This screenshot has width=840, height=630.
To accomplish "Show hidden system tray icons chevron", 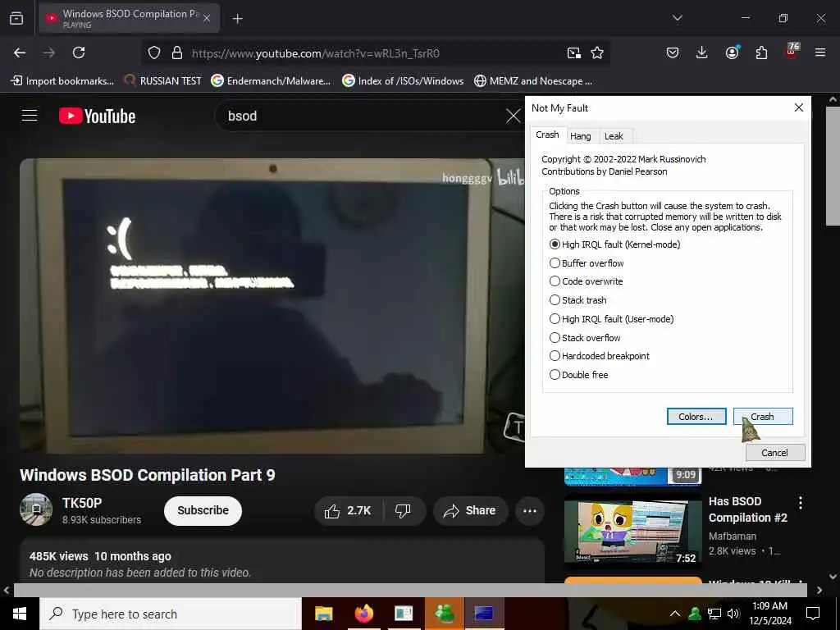I will [675, 614].
